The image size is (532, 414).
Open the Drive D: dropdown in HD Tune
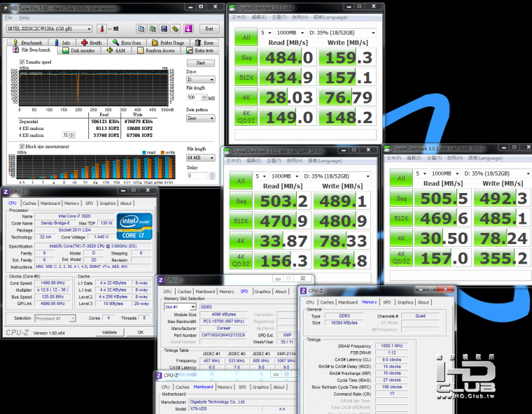(x=200, y=79)
